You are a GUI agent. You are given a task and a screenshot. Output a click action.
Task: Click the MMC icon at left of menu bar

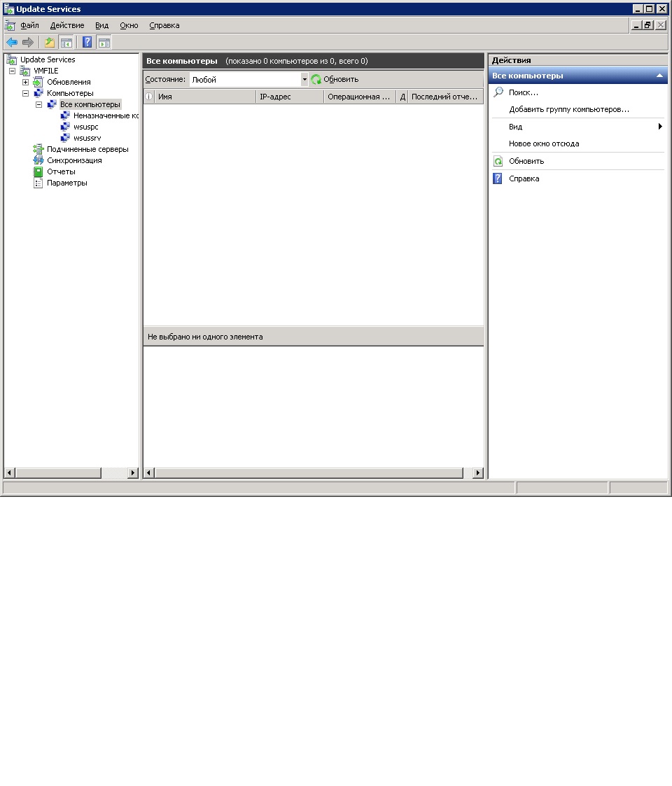pyautogui.click(x=10, y=25)
